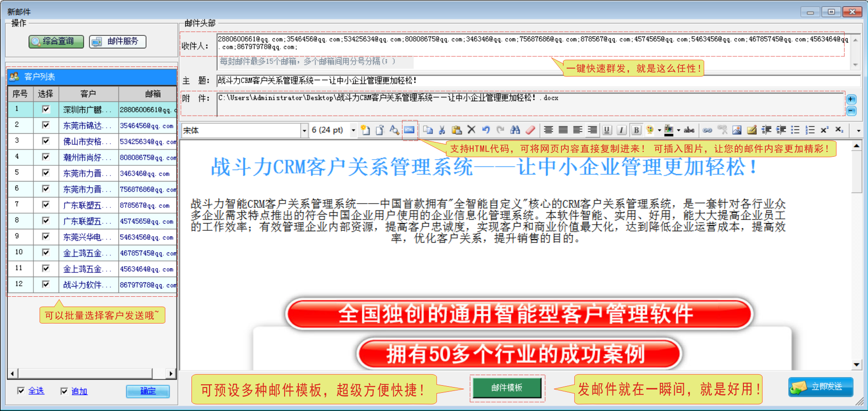Screen dimensions: 868x411
Task: Open the 6 (24 pt) font size dropdown
Action: [x=353, y=130]
